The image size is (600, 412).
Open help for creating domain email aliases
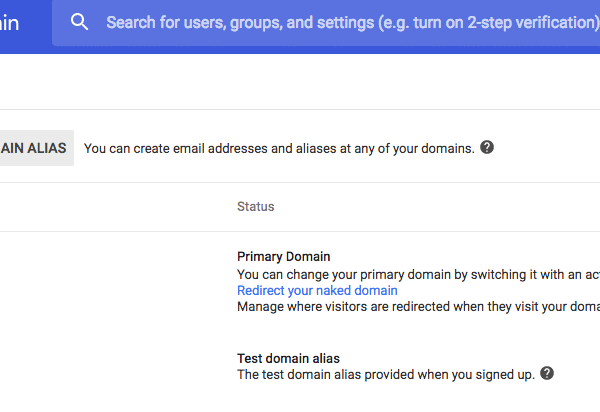[x=487, y=148]
